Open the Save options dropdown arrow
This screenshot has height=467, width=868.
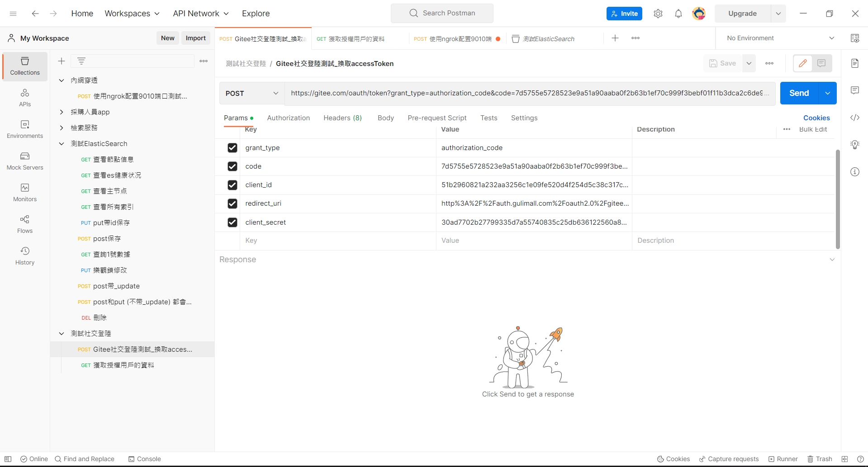(x=749, y=63)
